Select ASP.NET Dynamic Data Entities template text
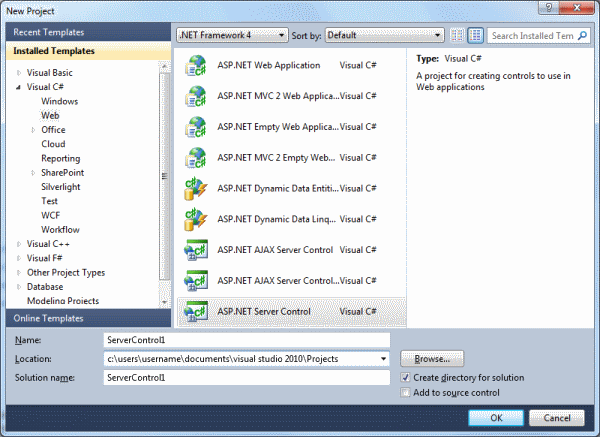 (x=278, y=189)
